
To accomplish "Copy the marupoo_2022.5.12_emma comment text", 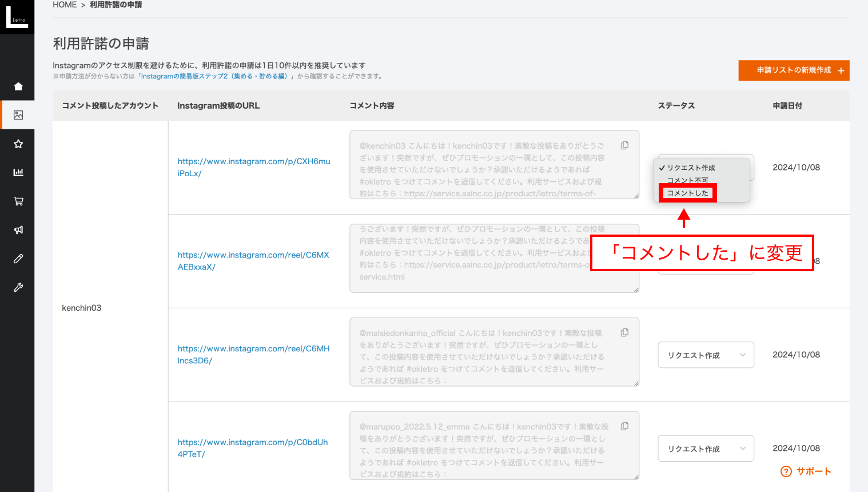I will click(624, 426).
